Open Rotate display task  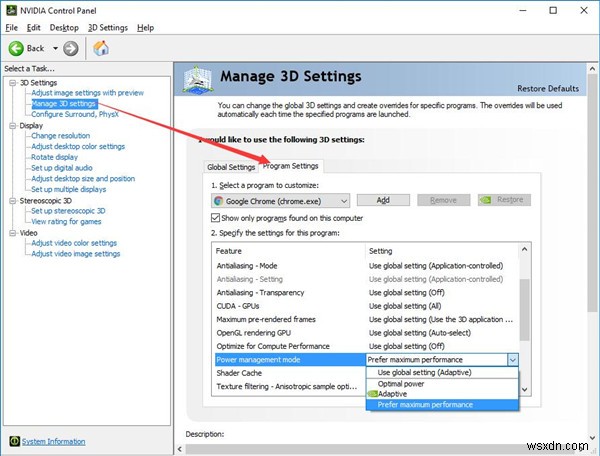coord(54,157)
